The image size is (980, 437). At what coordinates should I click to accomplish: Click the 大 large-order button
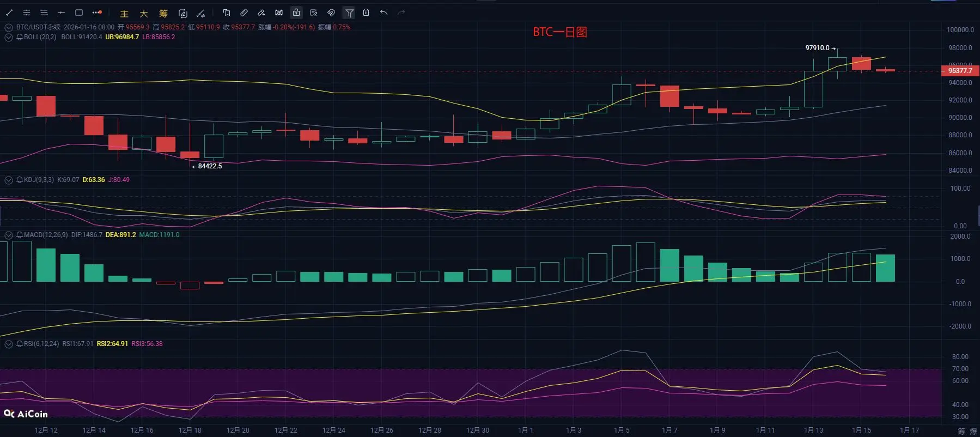144,13
